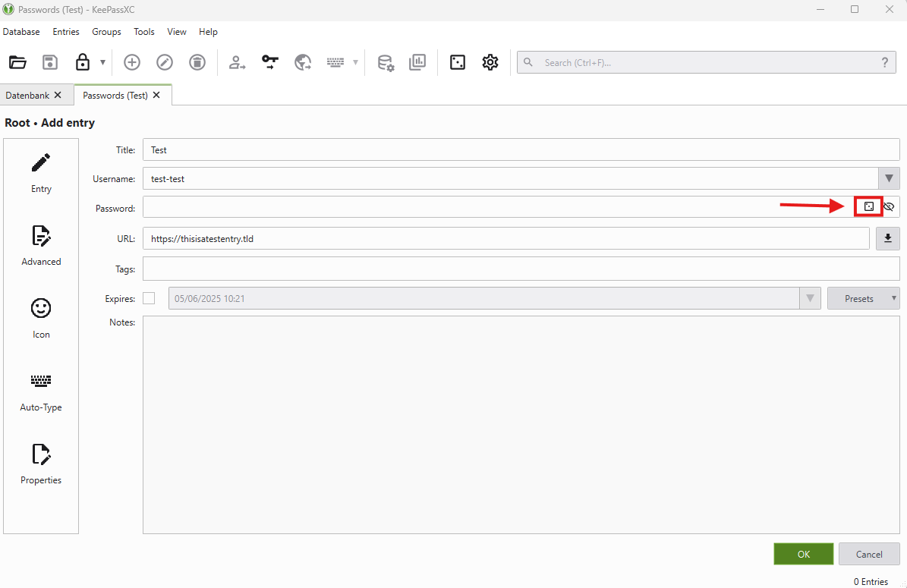Toggle password visibility eye icon
This screenshot has height=588, width=907.
[890, 206]
